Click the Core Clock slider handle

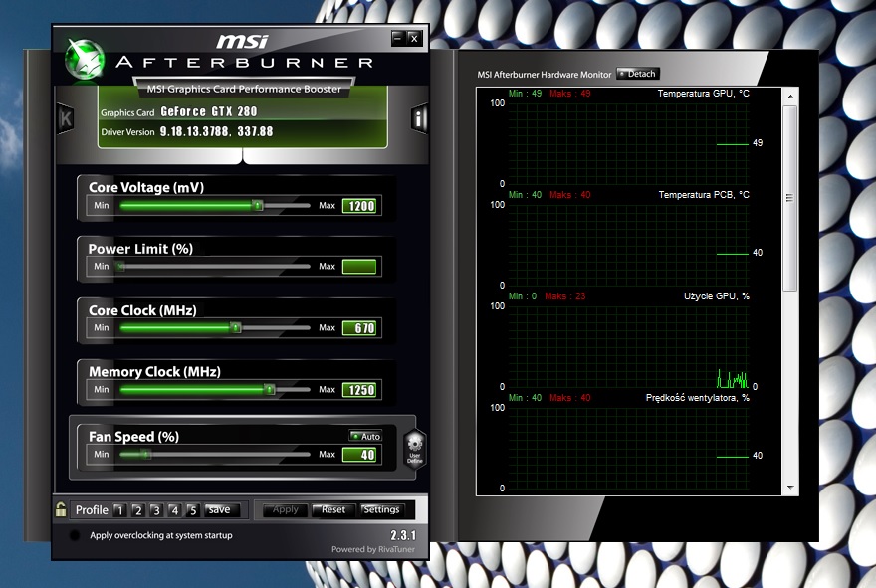(235, 327)
